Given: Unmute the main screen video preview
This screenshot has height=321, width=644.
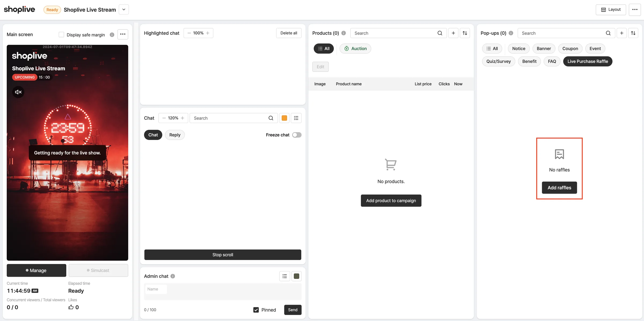Looking at the screenshot, I should pyautogui.click(x=18, y=92).
